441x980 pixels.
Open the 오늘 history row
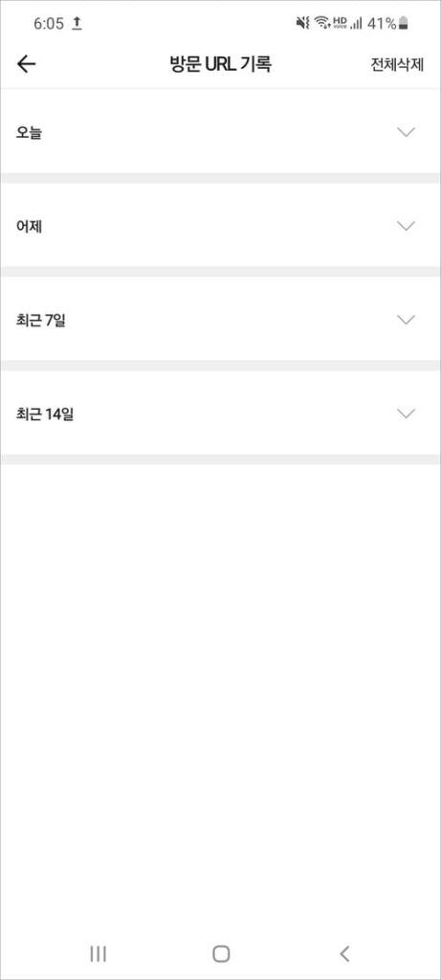220,132
